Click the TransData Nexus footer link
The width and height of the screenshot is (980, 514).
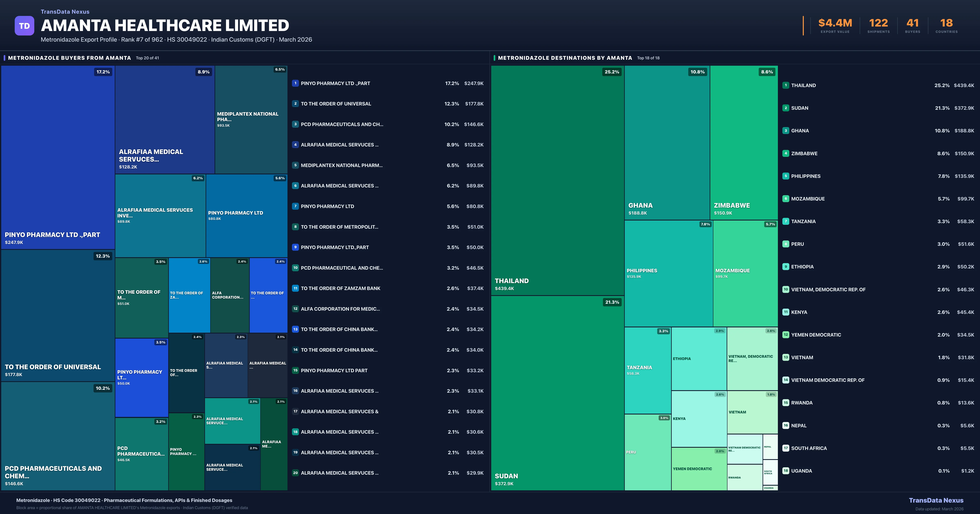(936, 500)
